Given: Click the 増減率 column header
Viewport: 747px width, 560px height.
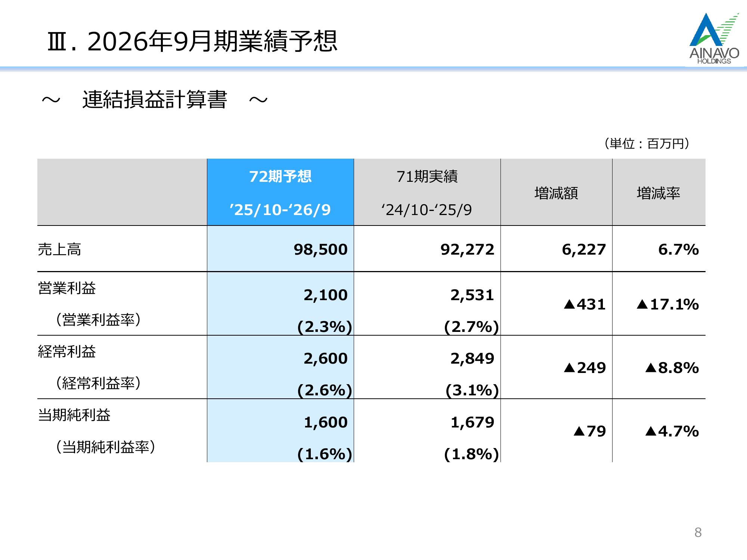Looking at the screenshot, I should pos(658,193).
